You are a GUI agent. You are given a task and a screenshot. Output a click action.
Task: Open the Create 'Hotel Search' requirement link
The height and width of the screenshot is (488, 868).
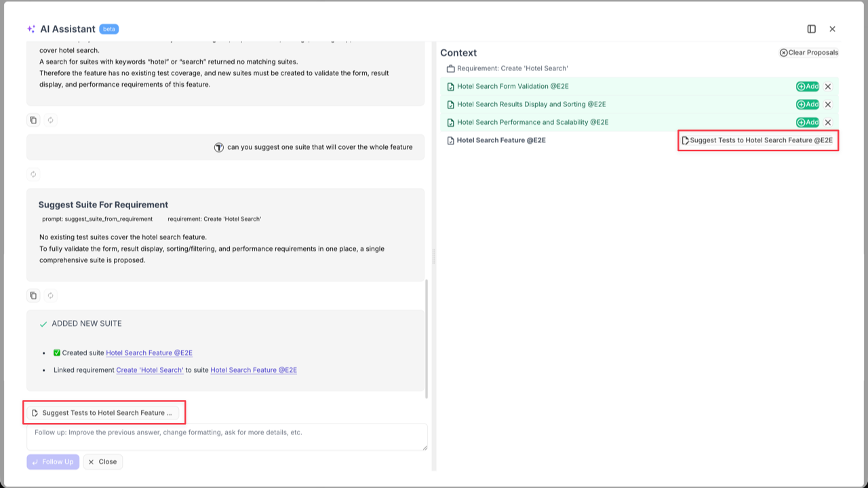coord(149,370)
